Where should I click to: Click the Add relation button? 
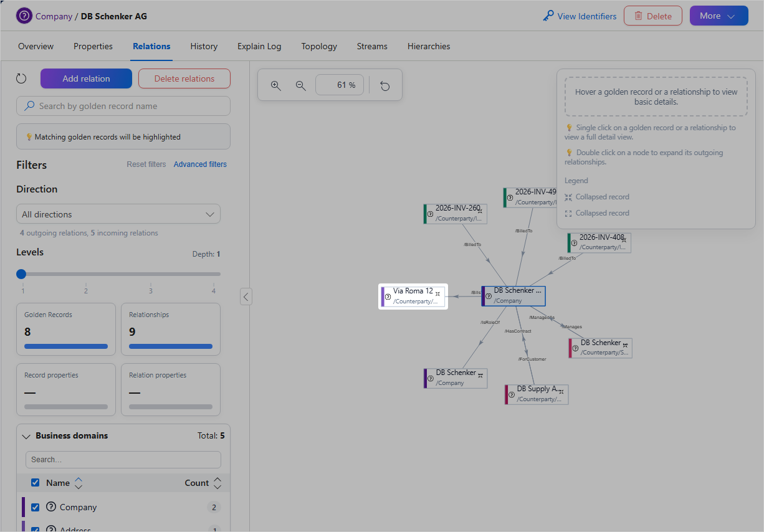[86, 78]
